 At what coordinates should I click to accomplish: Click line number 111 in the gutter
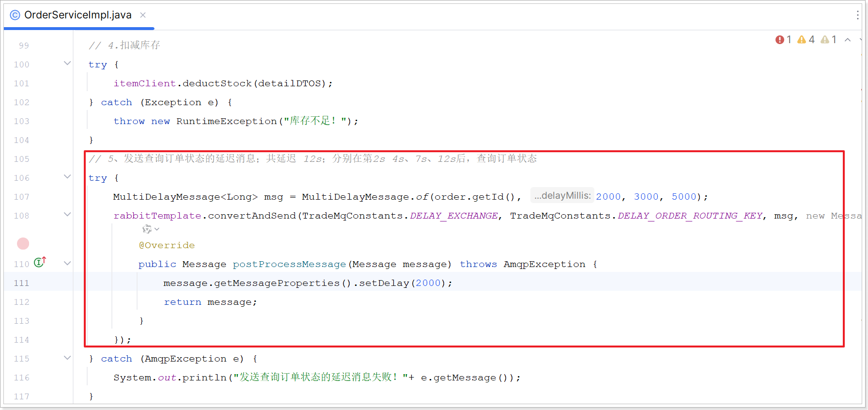click(21, 283)
